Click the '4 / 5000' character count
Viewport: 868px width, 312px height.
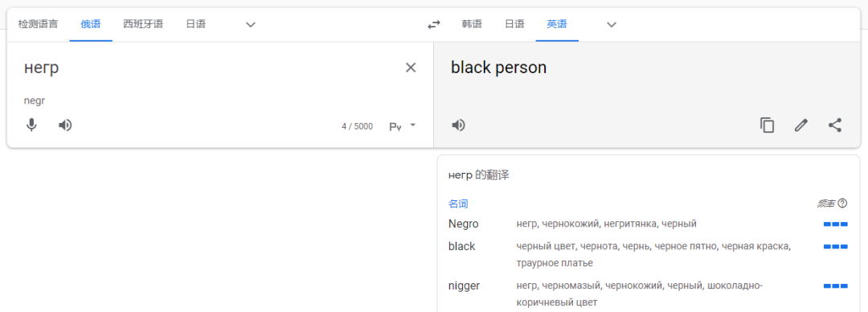pyautogui.click(x=357, y=126)
